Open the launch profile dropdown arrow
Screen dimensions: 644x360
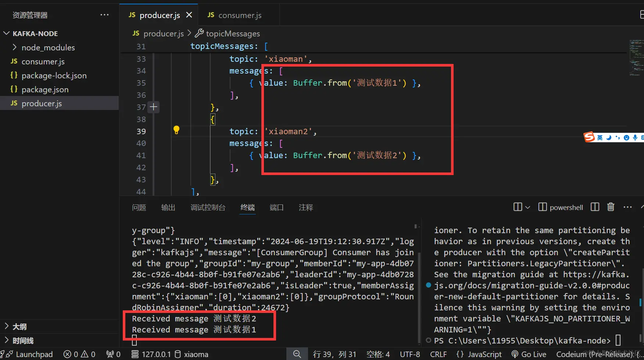tap(528, 207)
